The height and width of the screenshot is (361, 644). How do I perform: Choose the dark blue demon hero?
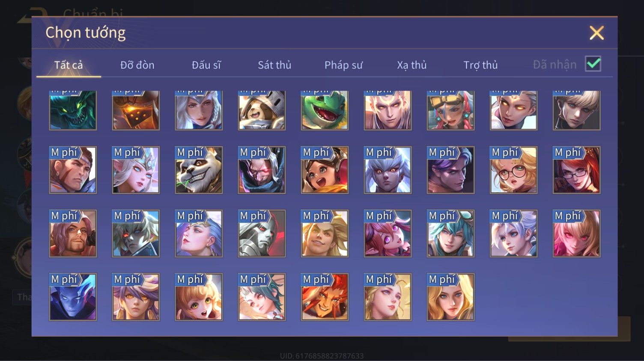pyautogui.click(x=73, y=297)
